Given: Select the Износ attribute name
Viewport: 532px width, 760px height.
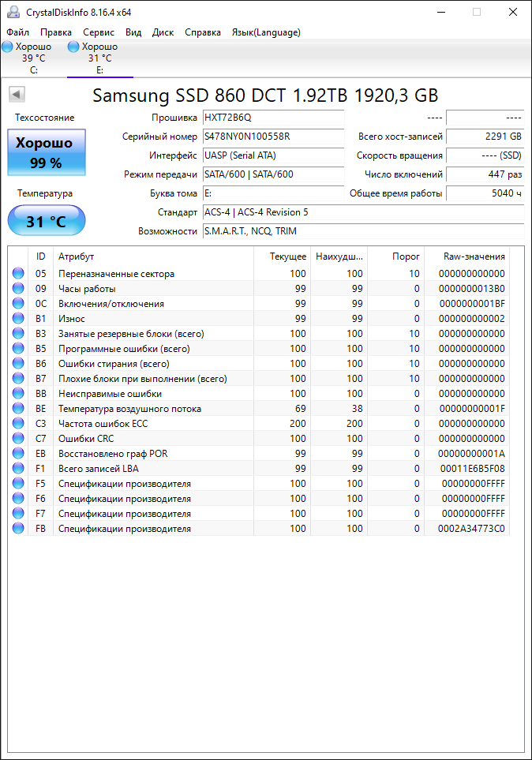Looking at the screenshot, I should (72, 319).
